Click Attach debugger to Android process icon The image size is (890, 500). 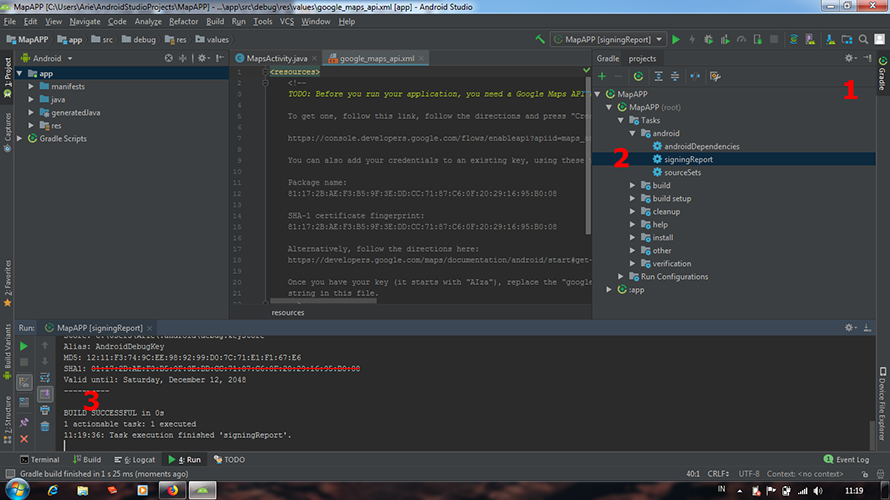tap(758, 40)
